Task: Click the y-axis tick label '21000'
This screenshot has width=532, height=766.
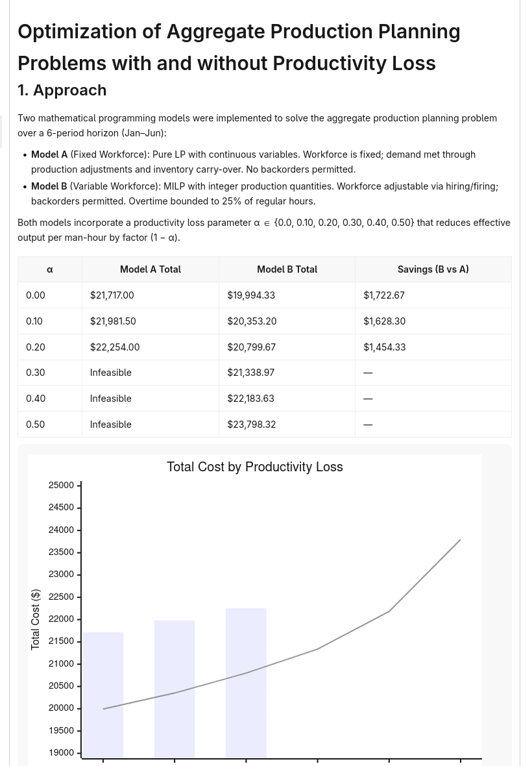Action: pos(62,663)
